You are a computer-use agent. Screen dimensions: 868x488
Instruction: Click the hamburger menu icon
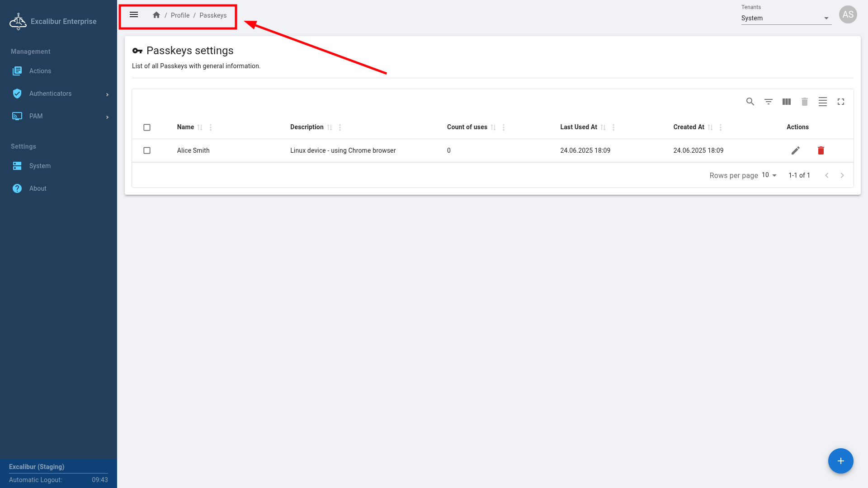point(134,15)
